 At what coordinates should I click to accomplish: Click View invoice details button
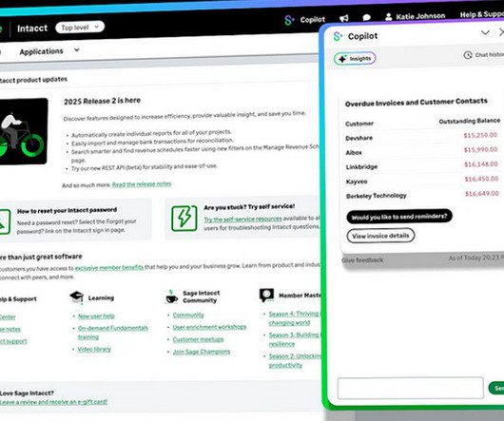coord(380,236)
